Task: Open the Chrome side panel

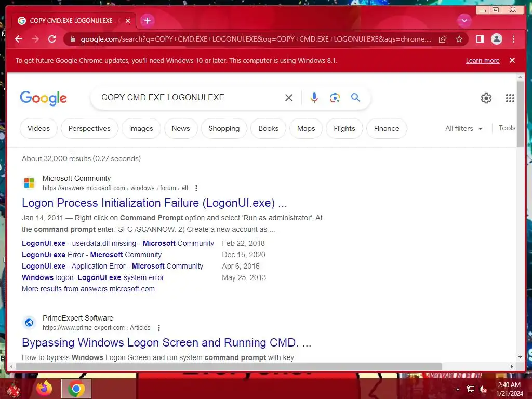Action: [x=480, y=39]
